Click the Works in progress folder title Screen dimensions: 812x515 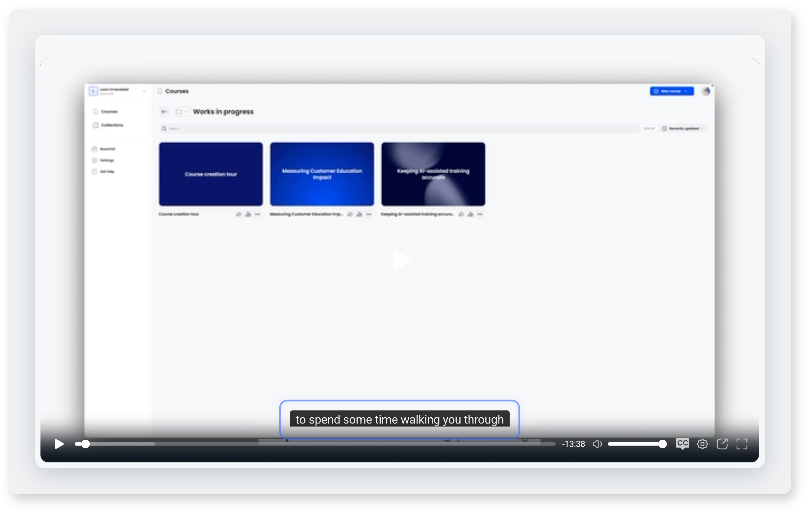223,111
